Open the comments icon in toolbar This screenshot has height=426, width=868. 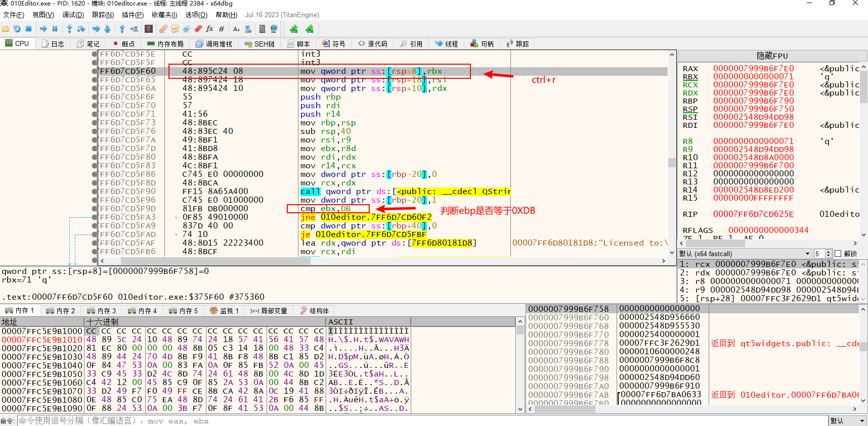pyautogui.click(x=175, y=29)
